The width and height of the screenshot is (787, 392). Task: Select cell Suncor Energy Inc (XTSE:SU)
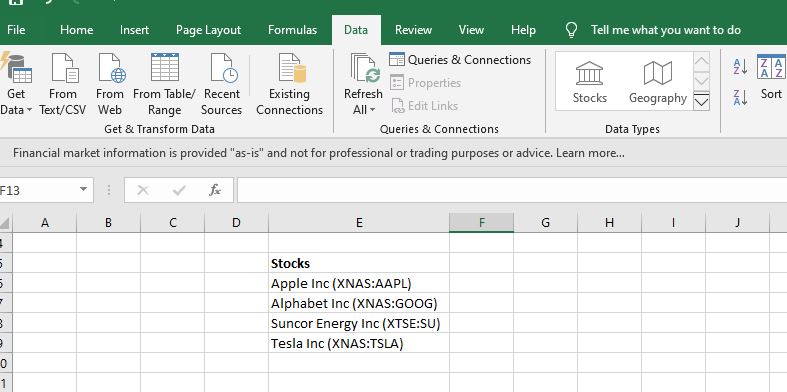coord(359,324)
